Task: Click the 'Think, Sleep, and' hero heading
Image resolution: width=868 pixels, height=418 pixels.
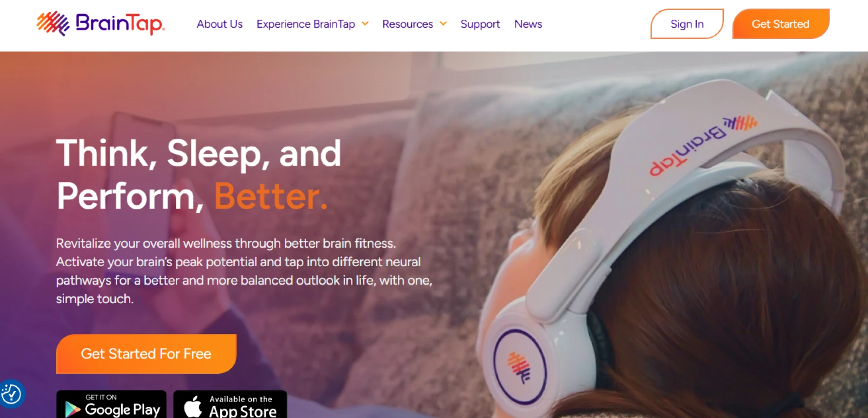Action: coord(198,154)
